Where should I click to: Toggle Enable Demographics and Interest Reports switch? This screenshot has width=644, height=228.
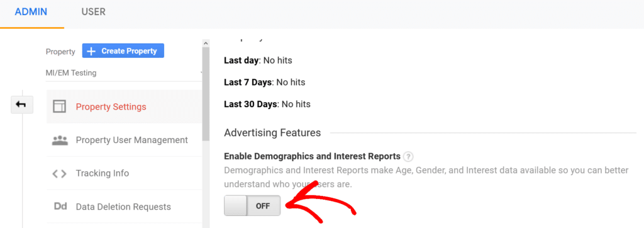[x=252, y=206]
